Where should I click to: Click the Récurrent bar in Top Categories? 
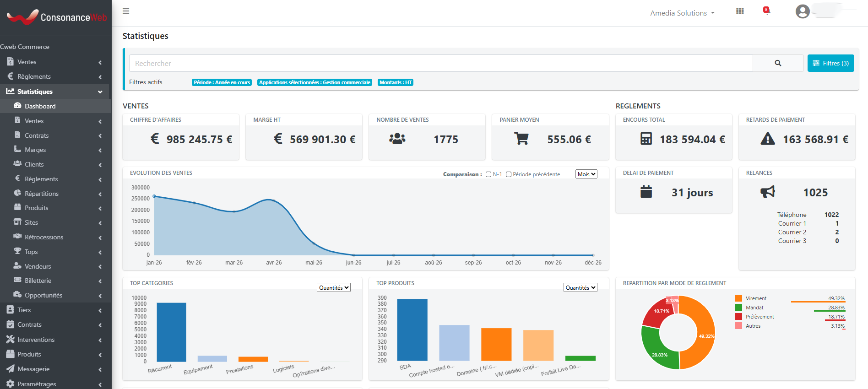[x=171, y=332]
